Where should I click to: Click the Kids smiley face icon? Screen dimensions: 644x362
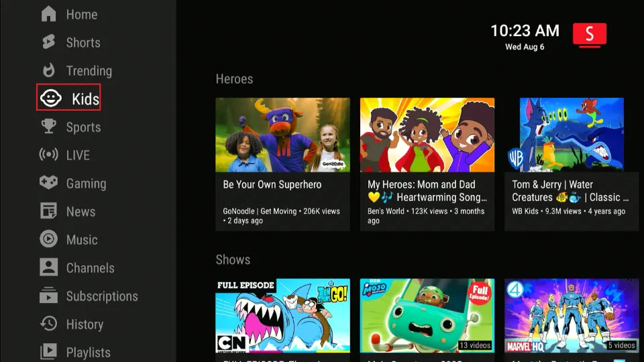click(x=51, y=98)
